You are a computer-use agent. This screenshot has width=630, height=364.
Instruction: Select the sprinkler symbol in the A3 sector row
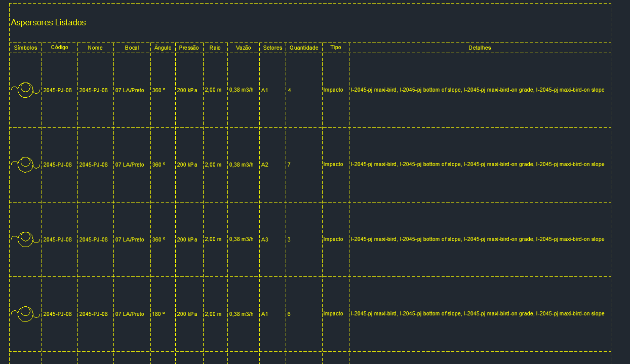(x=25, y=239)
